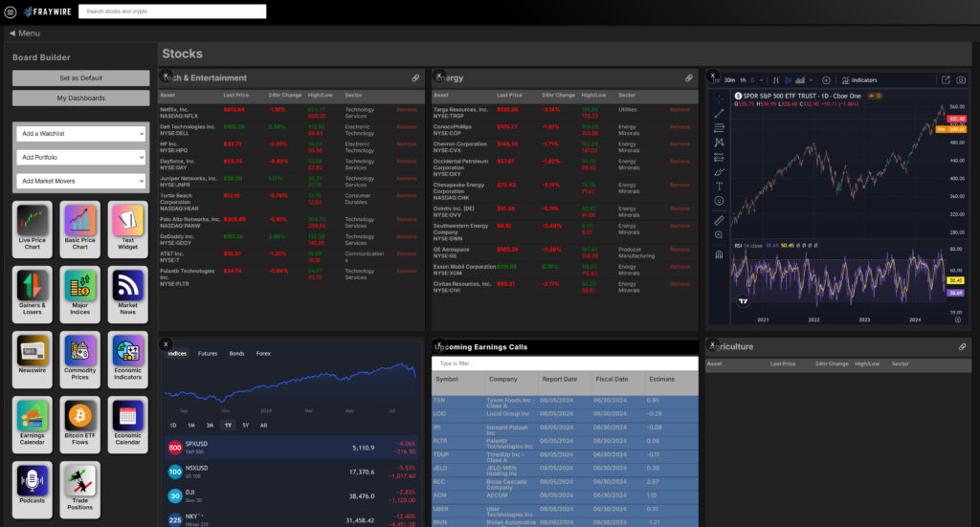This screenshot has height=527, width=980.
Task: Add the Newswire widget
Action: 32,359
